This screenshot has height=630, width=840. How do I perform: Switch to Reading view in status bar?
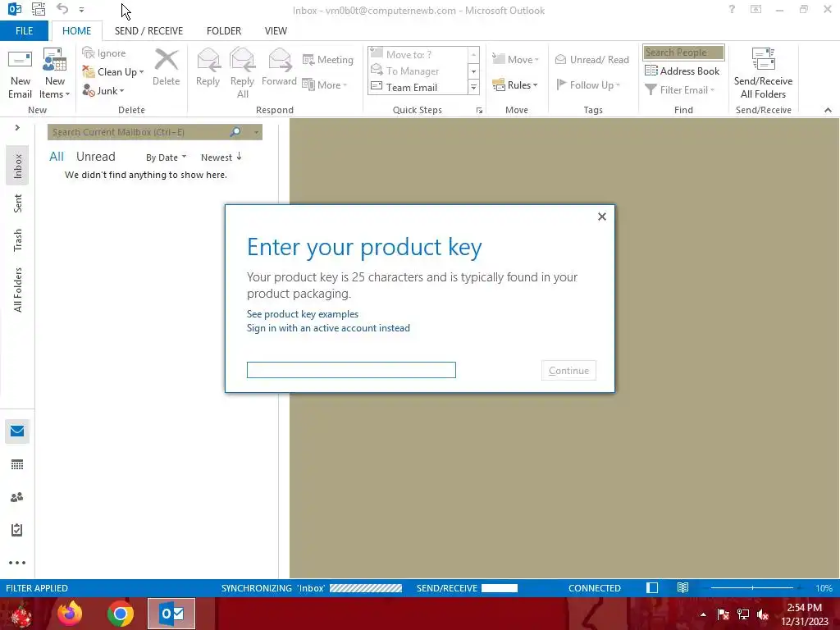pos(682,587)
